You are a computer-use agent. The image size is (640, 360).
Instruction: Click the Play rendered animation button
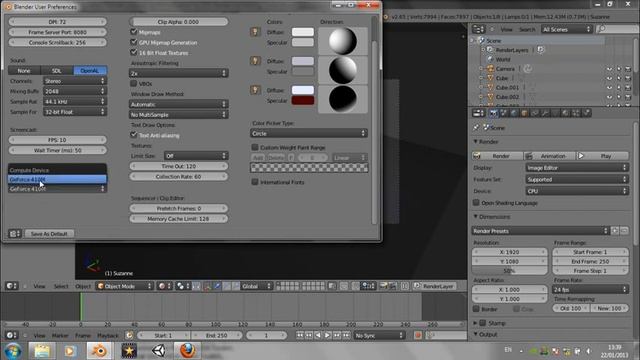pyautogui.click(x=602, y=156)
